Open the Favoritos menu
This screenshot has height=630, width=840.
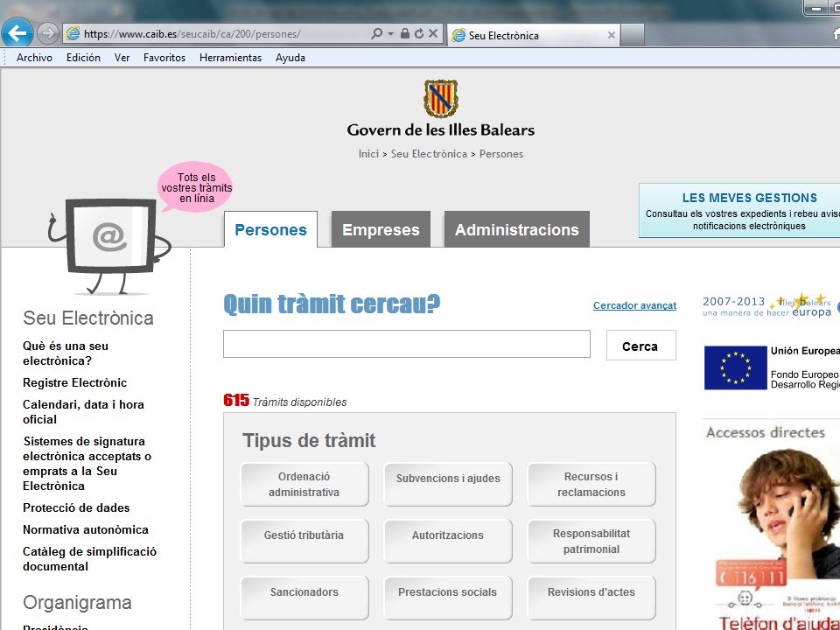[x=164, y=58]
